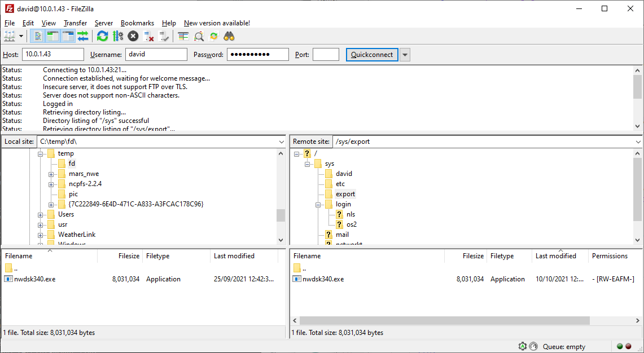This screenshot has height=353, width=644.
Task: Select the local nwdsk340.exe dated 25/09/2021
Action: (140, 279)
